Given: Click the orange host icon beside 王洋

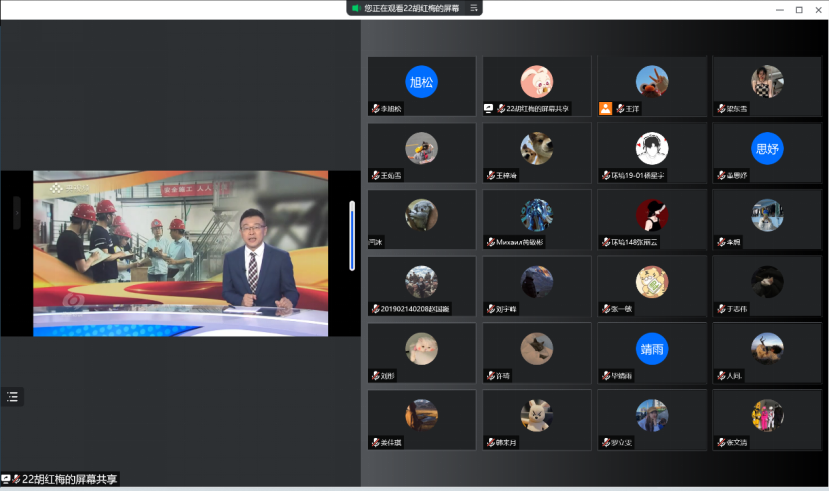Looking at the screenshot, I should click(605, 108).
